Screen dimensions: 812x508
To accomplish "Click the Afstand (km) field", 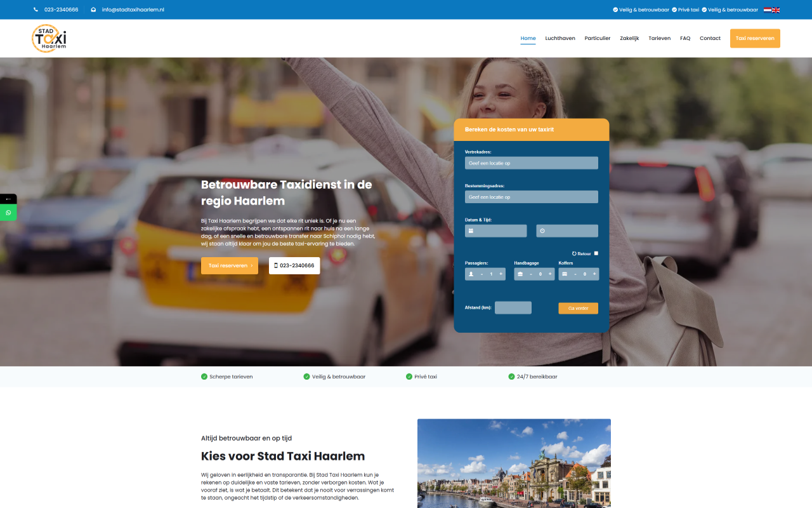I will coord(513,308).
